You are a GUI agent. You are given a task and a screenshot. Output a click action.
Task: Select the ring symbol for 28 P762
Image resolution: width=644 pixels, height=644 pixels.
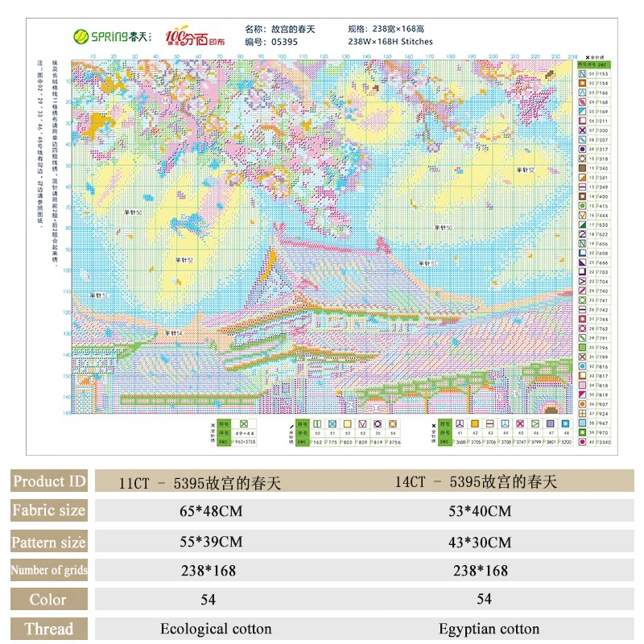click(582, 329)
